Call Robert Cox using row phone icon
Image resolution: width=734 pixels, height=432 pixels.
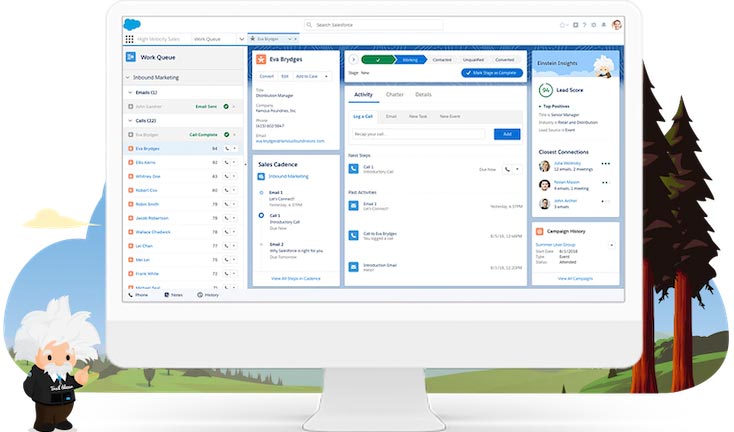click(227, 190)
